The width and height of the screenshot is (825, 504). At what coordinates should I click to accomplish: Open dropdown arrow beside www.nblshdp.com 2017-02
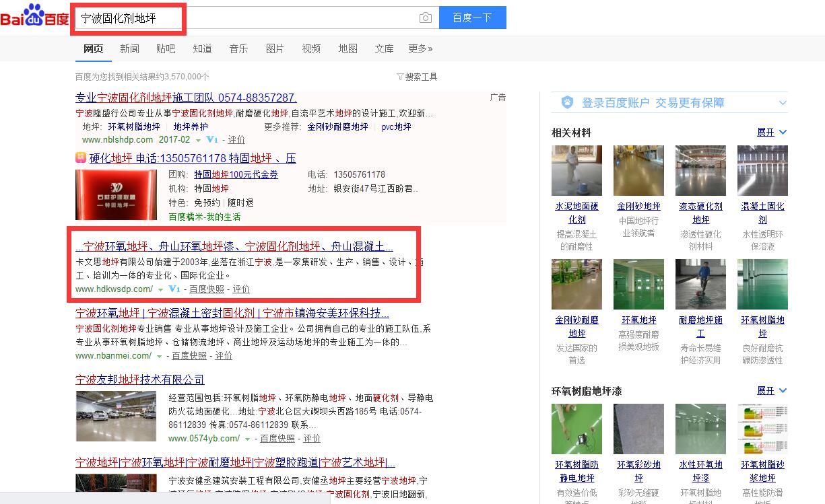tap(198, 141)
